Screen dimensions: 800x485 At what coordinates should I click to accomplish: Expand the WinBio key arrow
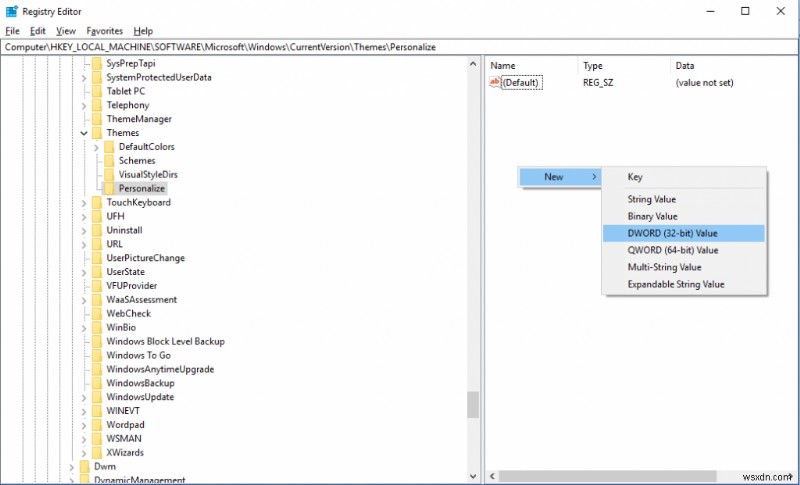tap(84, 328)
